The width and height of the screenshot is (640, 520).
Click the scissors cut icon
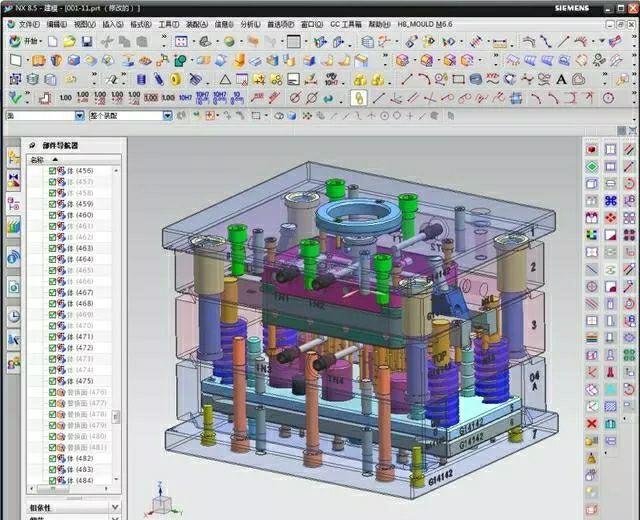[107, 41]
